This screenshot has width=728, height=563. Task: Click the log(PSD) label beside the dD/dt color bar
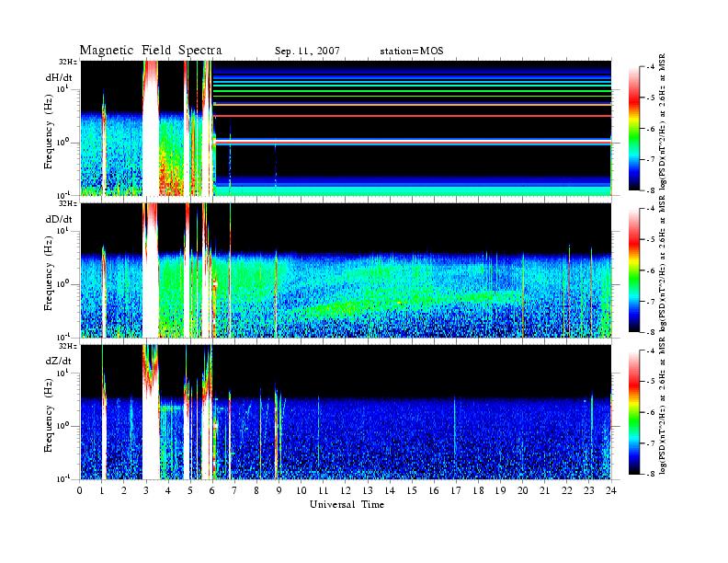pos(664,264)
